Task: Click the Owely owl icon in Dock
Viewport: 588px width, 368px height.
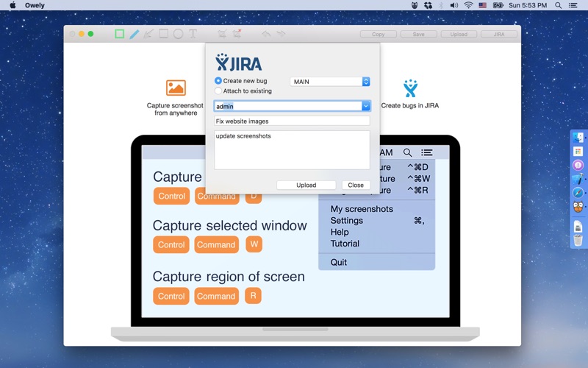Action: click(578, 207)
